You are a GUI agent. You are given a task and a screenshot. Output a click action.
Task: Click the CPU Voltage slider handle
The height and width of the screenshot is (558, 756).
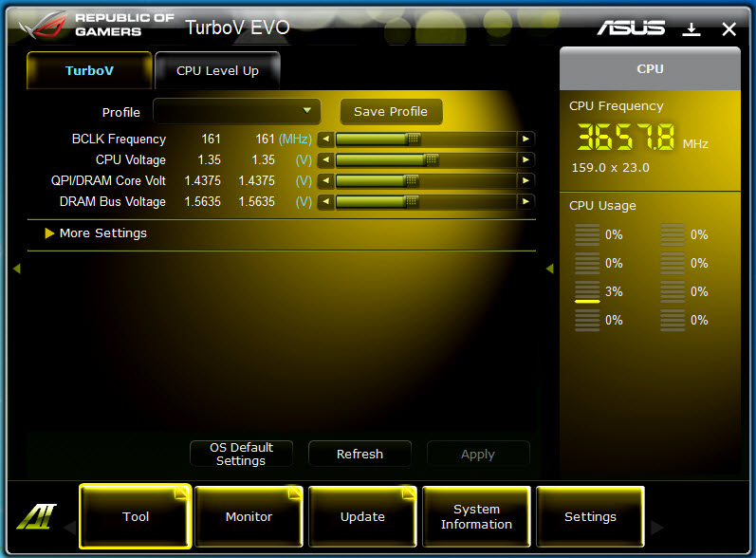[432, 159]
